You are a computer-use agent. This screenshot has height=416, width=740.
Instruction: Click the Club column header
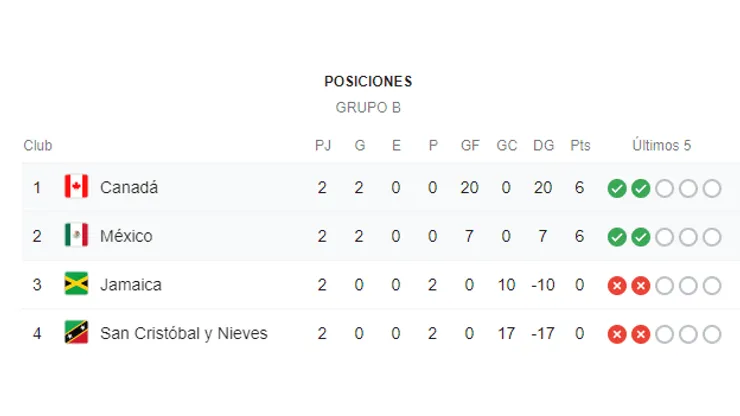38,145
